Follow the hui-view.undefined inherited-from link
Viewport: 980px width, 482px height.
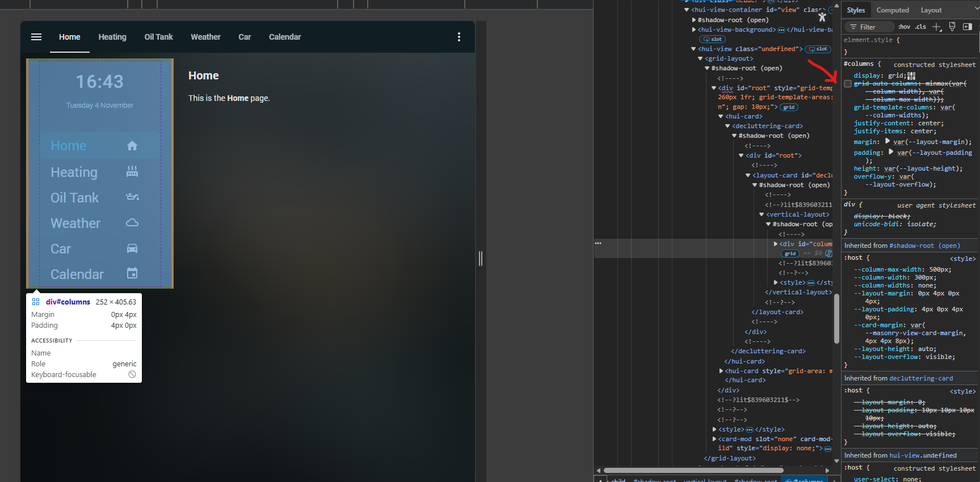click(x=923, y=455)
